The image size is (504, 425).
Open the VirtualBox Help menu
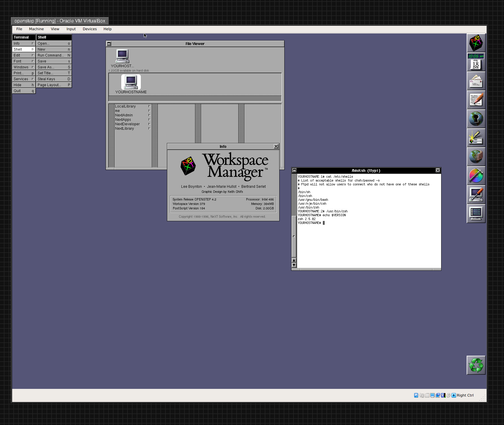tap(108, 29)
